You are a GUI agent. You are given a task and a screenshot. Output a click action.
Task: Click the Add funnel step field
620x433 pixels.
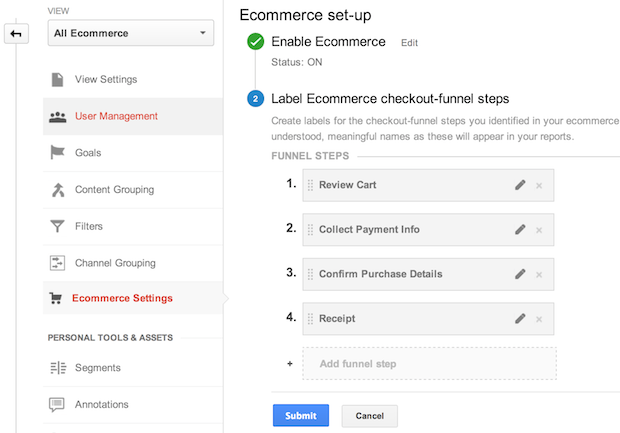tap(429, 363)
